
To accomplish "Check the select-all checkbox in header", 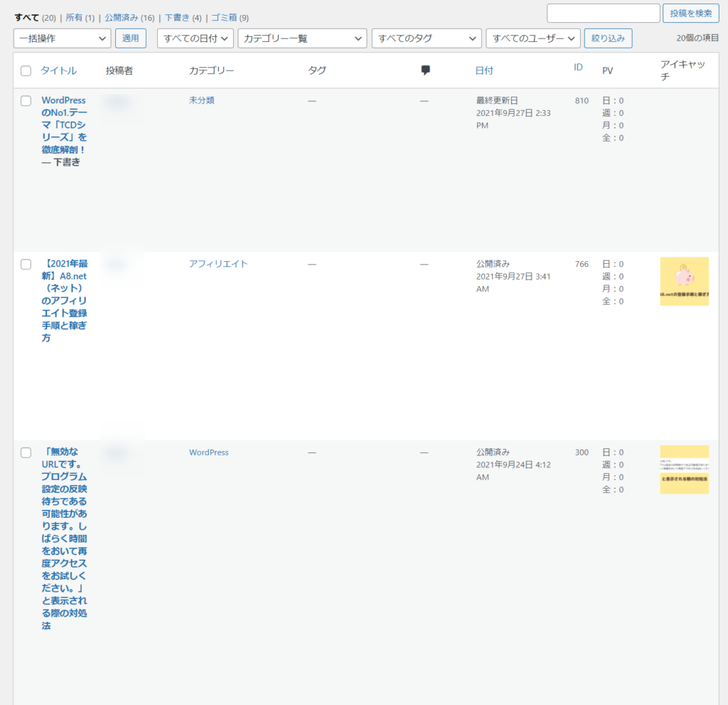I will coord(26,70).
